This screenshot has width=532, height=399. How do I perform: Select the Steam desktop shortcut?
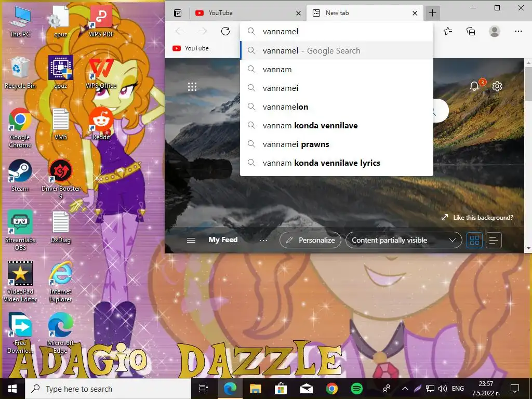tap(20, 176)
